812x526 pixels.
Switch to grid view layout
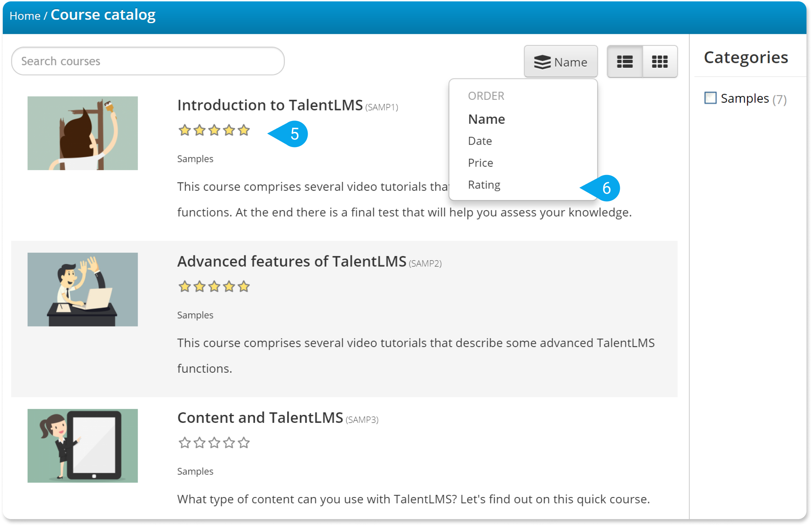660,61
